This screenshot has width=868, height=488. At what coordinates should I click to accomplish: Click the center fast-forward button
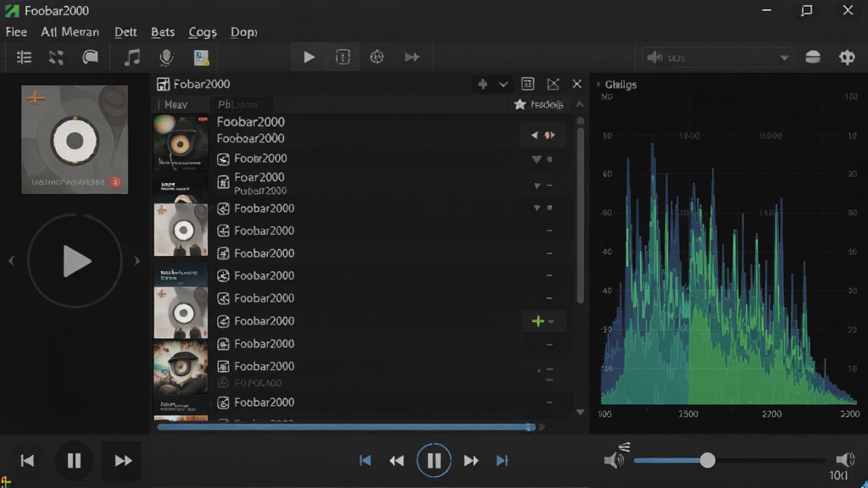point(471,460)
